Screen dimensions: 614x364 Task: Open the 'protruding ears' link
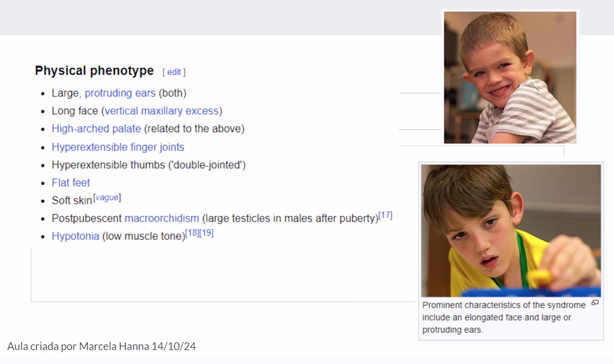pos(120,93)
